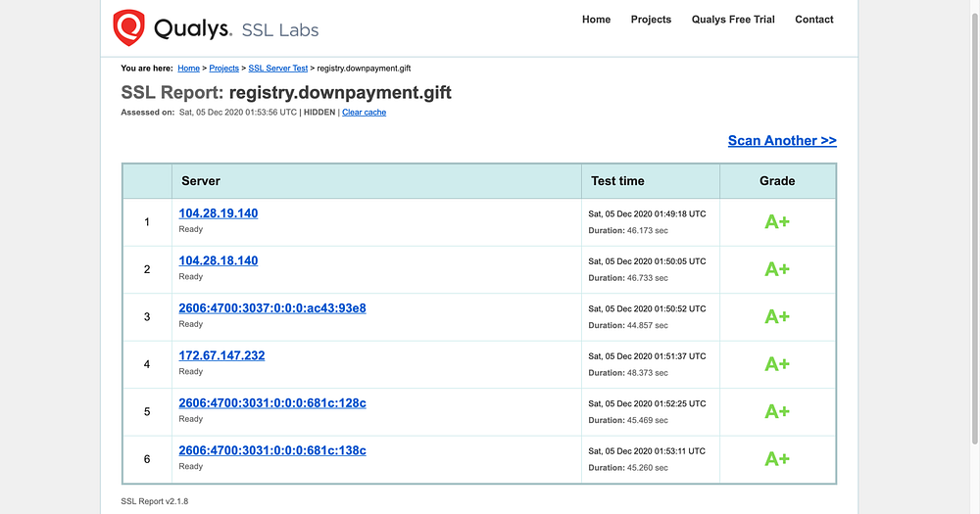Click the Qualys shield logo icon
Screen dimensions: 980x514
click(128, 27)
